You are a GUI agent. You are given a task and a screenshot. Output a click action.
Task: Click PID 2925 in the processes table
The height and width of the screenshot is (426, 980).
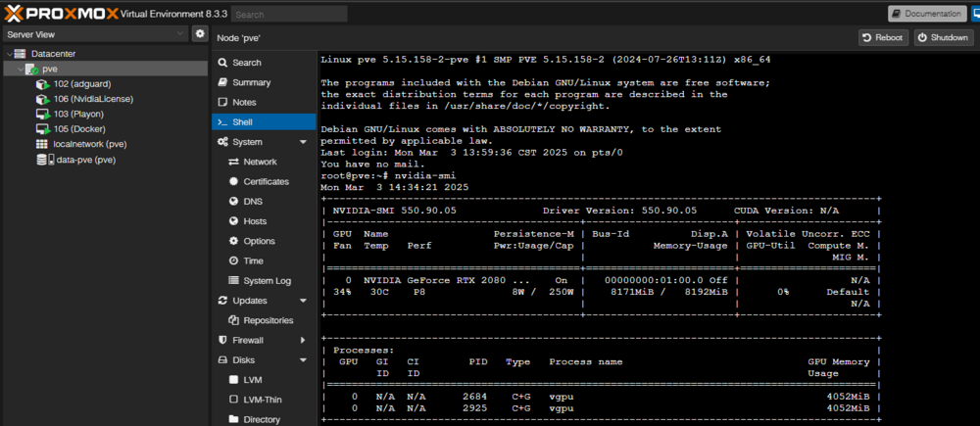(474, 408)
